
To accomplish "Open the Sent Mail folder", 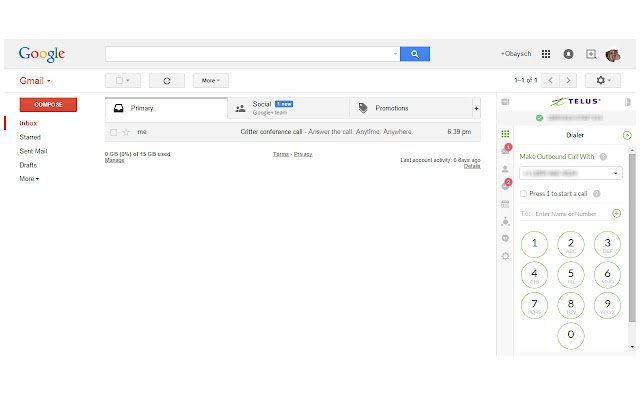I will pyautogui.click(x=33, y=151).
